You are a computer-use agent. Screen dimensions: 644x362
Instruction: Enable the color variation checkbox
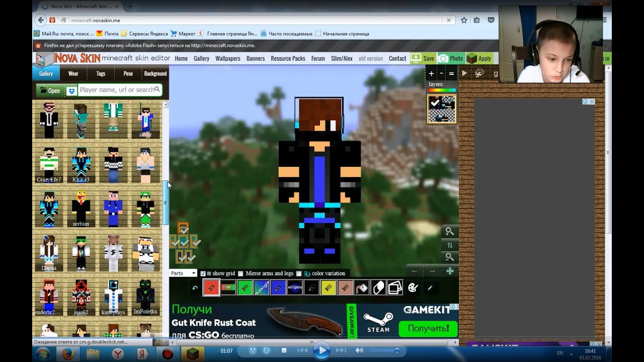299,274
